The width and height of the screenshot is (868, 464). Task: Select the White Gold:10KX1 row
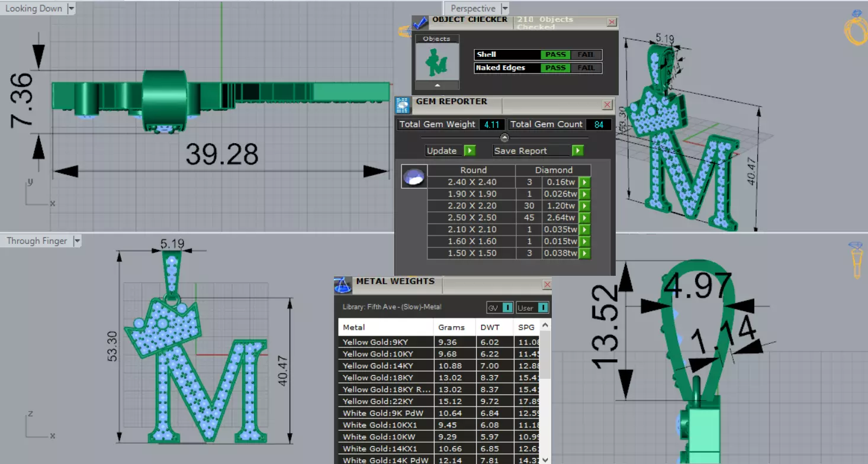click(439, 425)
